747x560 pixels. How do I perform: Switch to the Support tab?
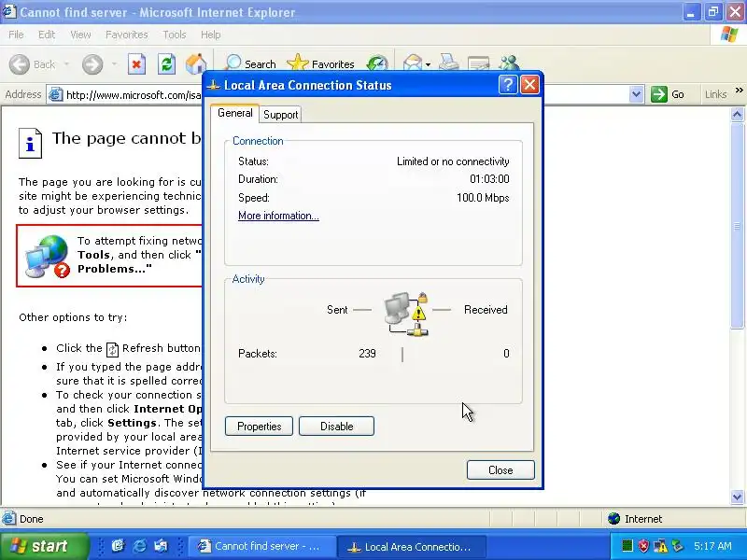point(281,115)
